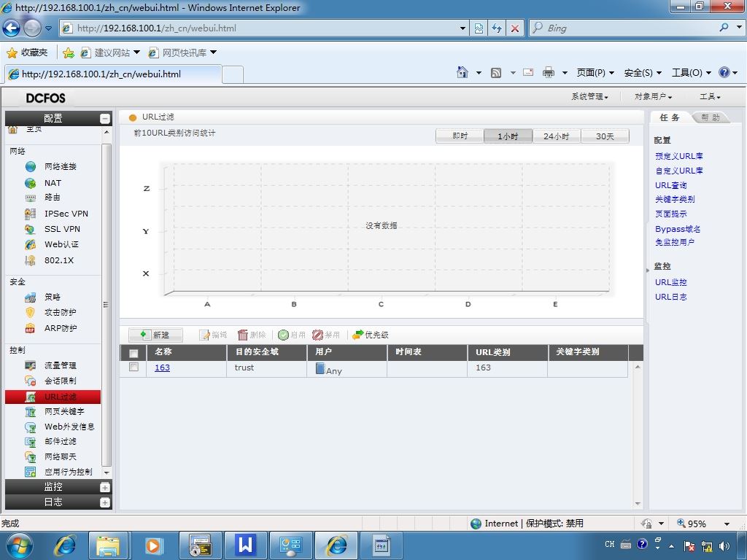Switch to the 帮助 tab
This screenshot has width=747, height=560.
click(x=711, y=117)
